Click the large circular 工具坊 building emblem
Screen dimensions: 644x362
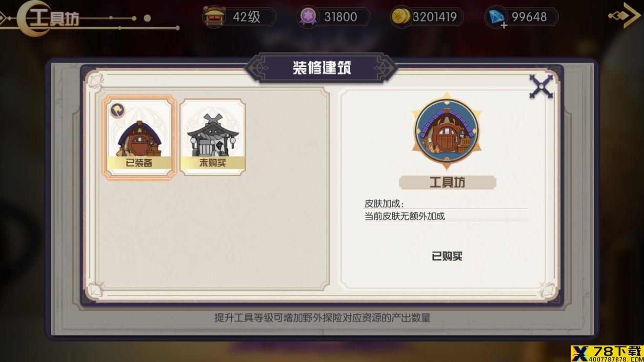click(x=447, y=131)
